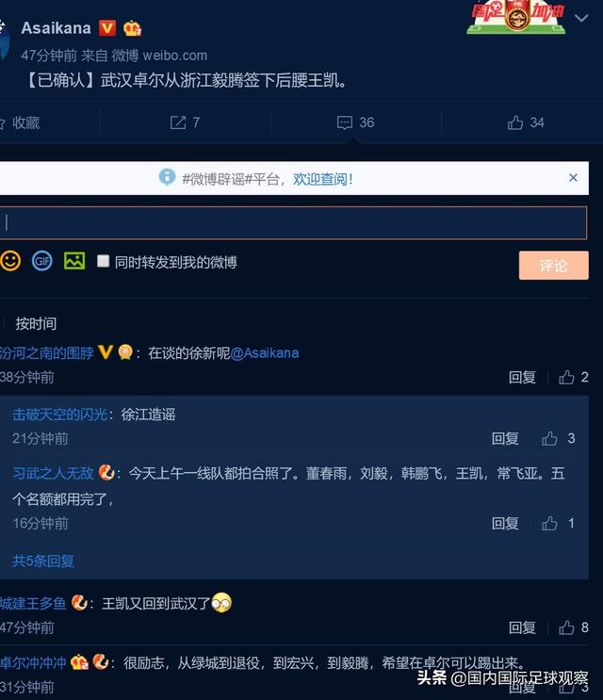Expand replies via 共5条回复

pos(43,561)
